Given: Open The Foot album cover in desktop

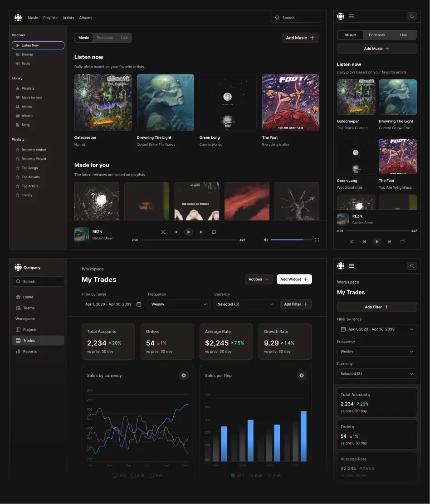Looking at the screenshot, I should pos(291,103).
